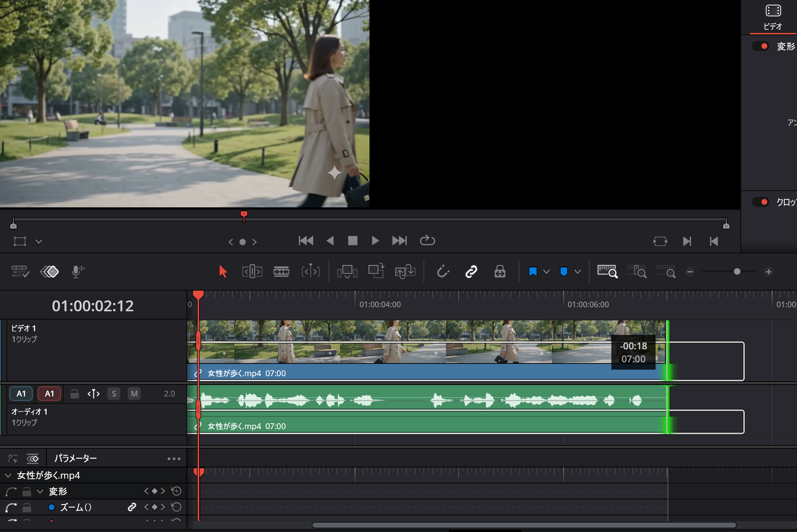Click the voiceover microphone icon
The image size is (797, 532).
coord(78,271)
